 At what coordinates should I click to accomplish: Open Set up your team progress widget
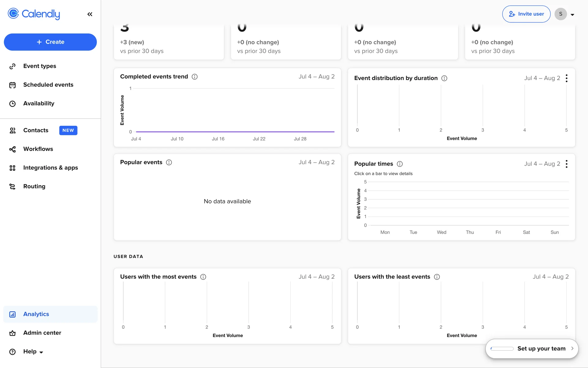point(532,348)
